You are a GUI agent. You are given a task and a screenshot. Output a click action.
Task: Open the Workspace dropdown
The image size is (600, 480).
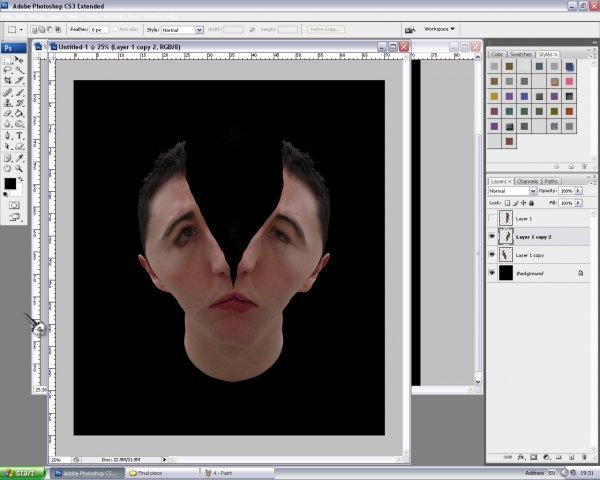[439, 29]
